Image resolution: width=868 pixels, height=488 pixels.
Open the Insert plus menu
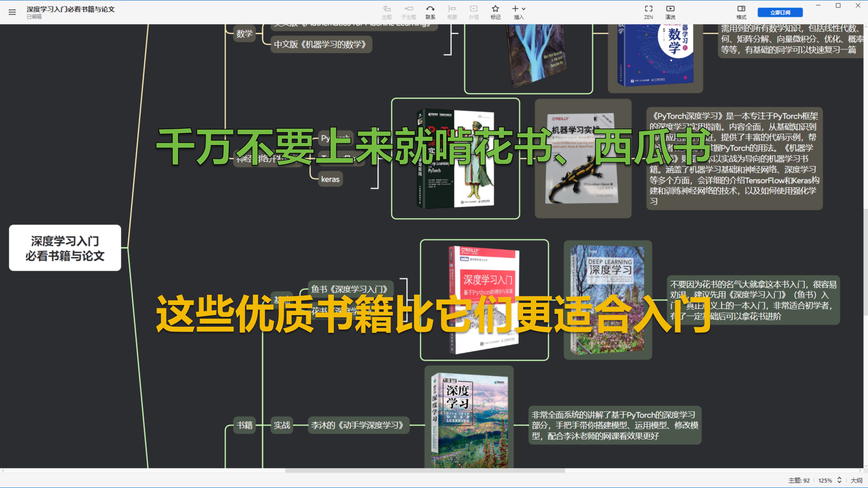[x=519, y=12]
